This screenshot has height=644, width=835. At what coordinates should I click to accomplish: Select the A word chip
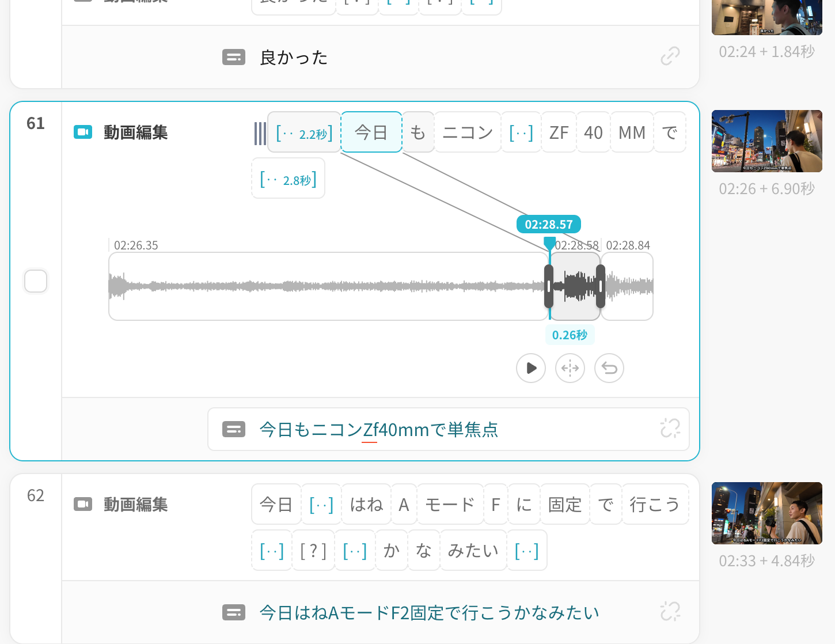pos(404,505)
